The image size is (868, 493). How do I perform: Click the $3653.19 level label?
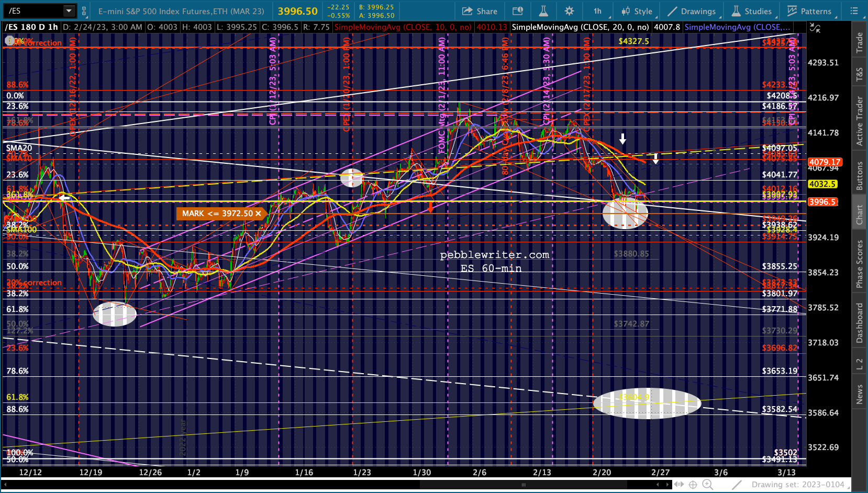point(780,371)
